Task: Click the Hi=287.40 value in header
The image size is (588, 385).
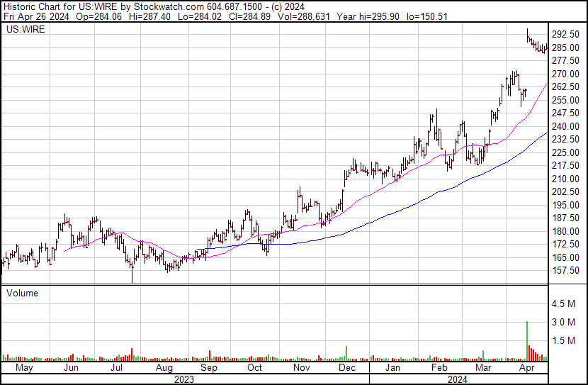Action: [149, 16]
